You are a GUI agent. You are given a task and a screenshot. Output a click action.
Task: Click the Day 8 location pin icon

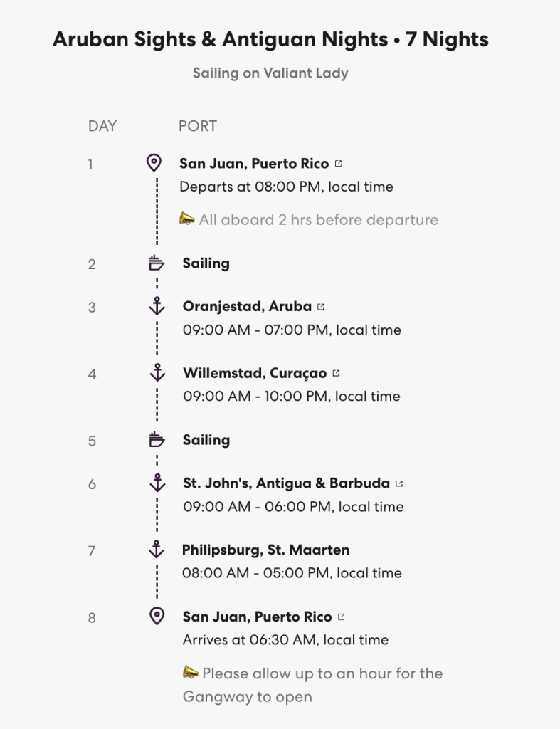pos(157,616)
